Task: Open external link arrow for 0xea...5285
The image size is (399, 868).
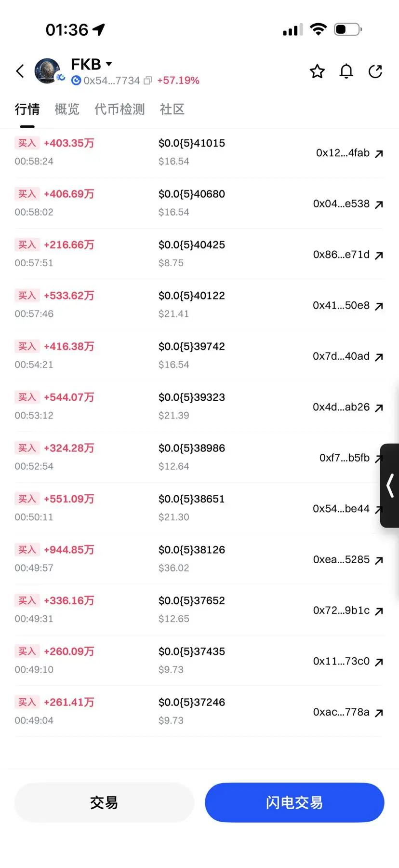Action: tap(379, 560)
